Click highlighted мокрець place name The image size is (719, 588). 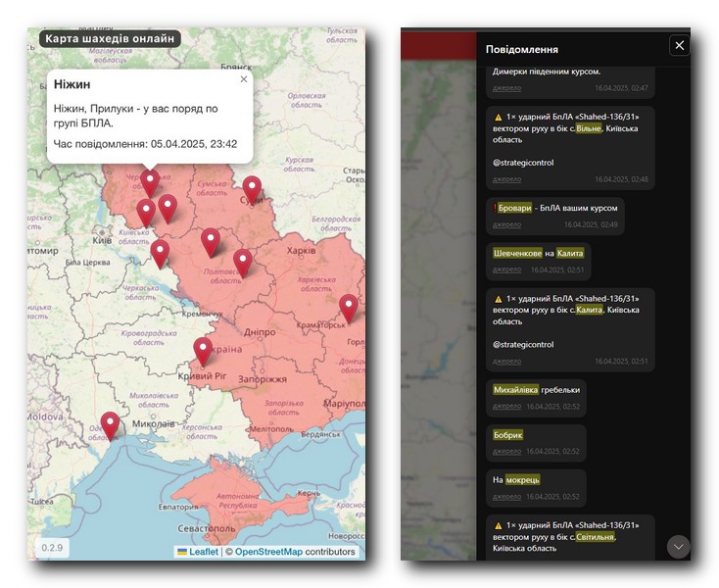tap(523, 480)
